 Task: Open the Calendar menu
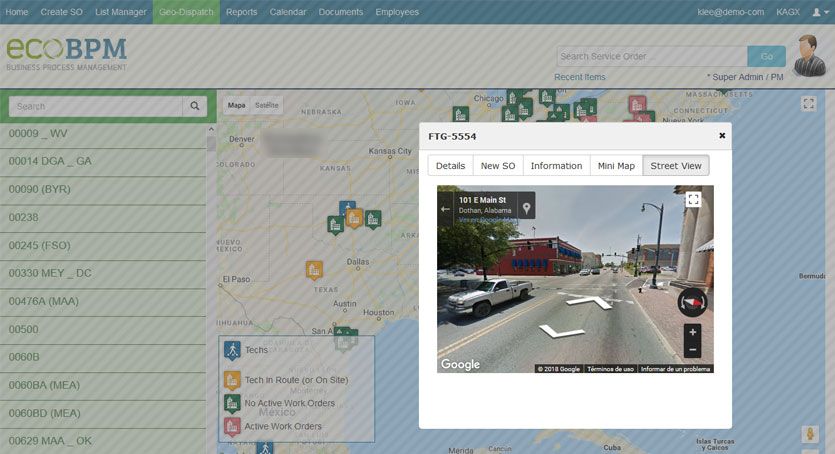tap(288, 12)
